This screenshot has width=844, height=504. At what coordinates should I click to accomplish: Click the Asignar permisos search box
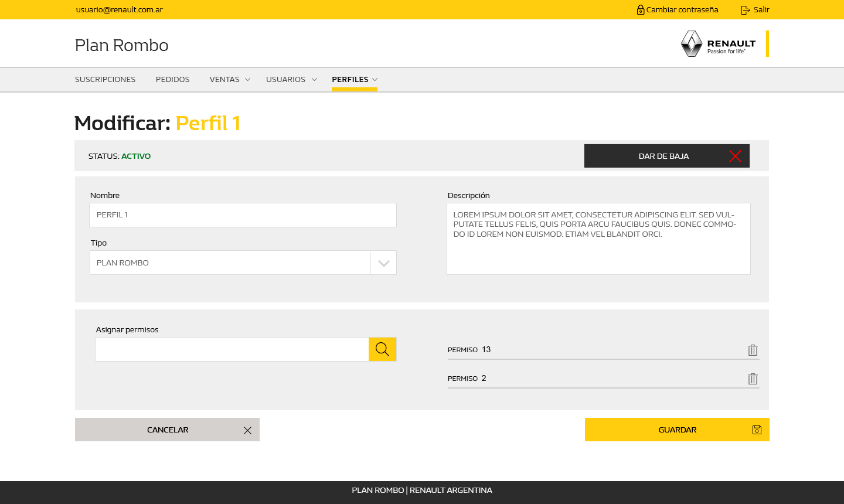pyautogui.click(x=232, y=349)
